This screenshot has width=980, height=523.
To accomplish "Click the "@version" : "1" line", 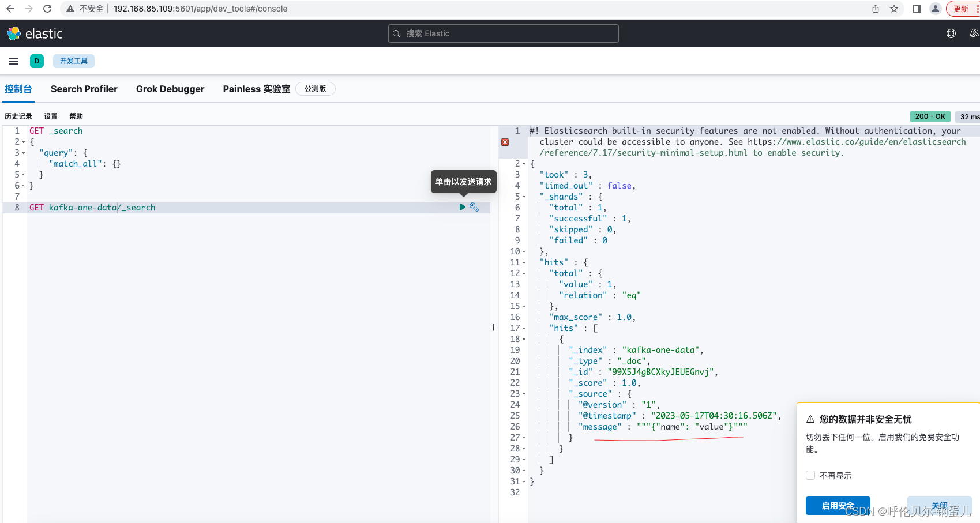I will (x=619, y=405).
